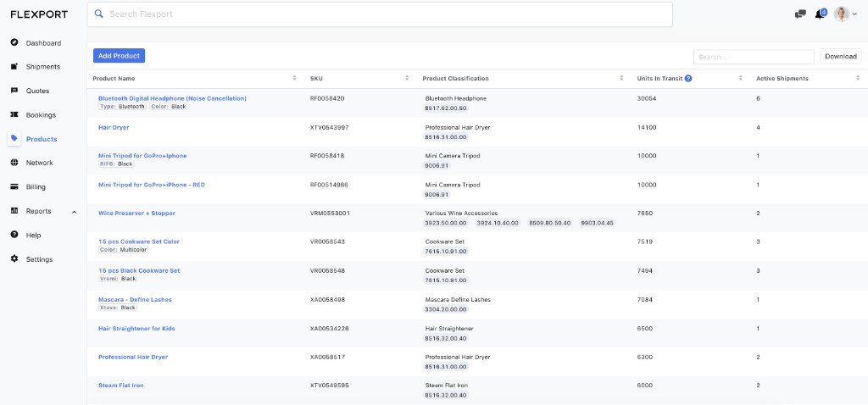Click the Reports chart icon
868x405 pixels.
pos(14,211)
